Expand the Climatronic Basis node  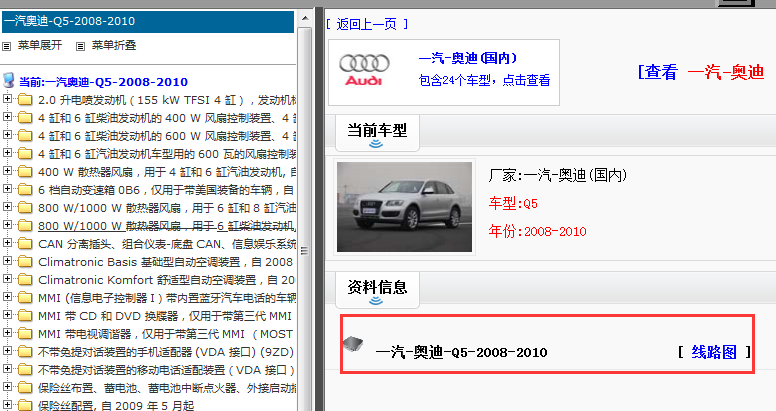[7, 260]
